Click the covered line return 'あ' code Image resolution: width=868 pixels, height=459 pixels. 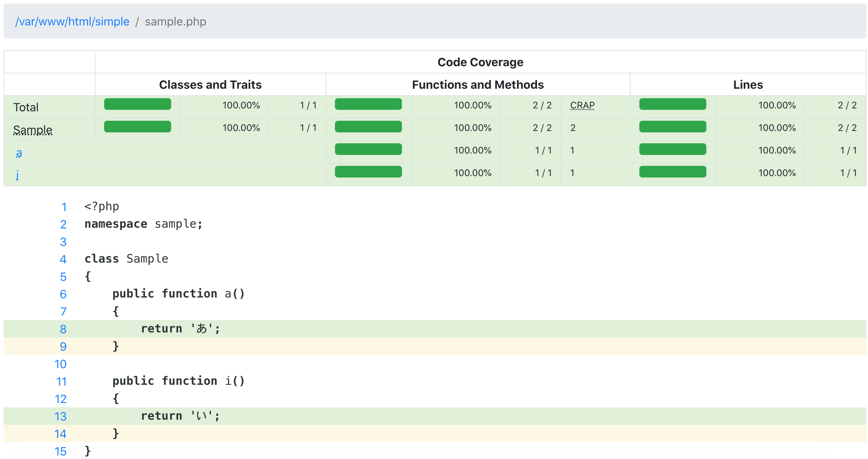tap(180, 328)
